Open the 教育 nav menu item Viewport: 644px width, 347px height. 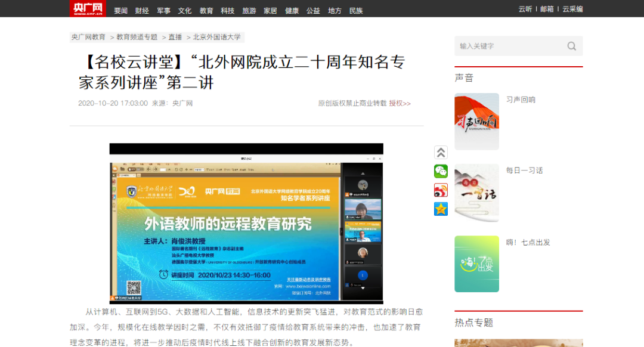[206, 11]
